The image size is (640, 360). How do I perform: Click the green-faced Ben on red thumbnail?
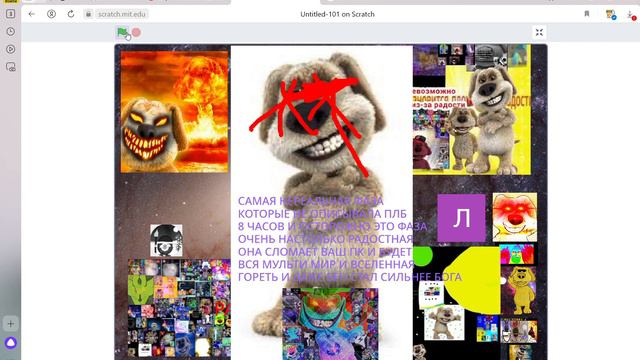point(517,254)
